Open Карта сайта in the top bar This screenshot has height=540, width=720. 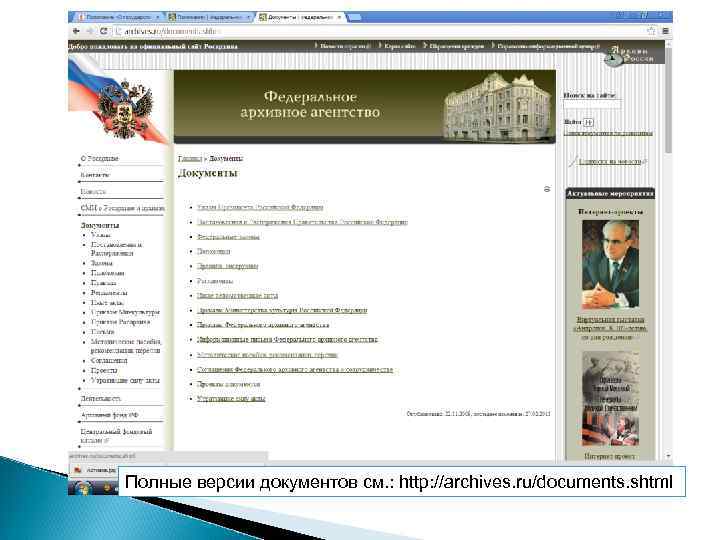pos(399,46)
